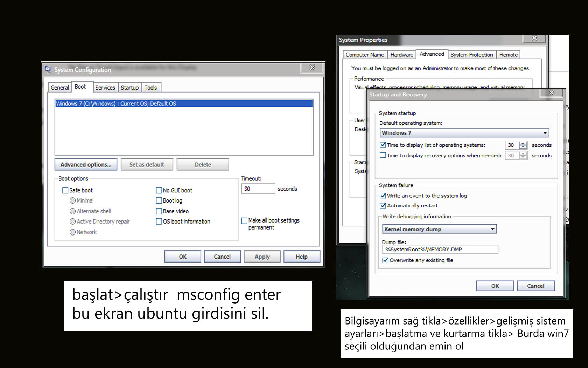The image size is (588, 368).
Task: Decrease OS list display time spinner
Action: click(x=523, y=147)
